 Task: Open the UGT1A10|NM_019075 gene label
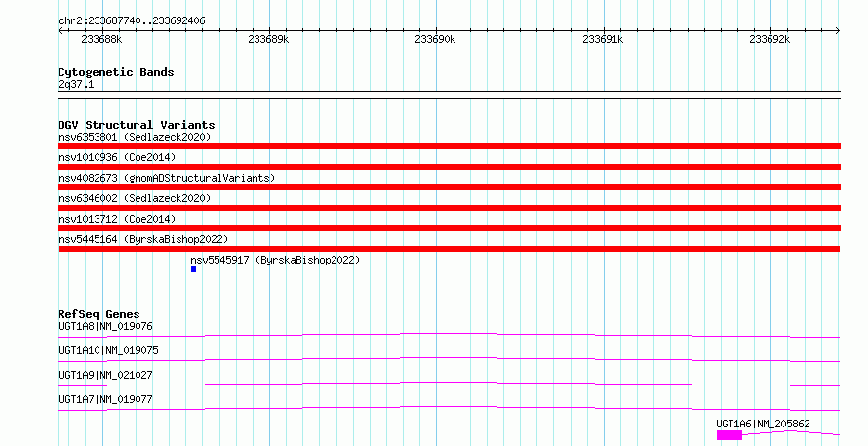click(108, 350)
